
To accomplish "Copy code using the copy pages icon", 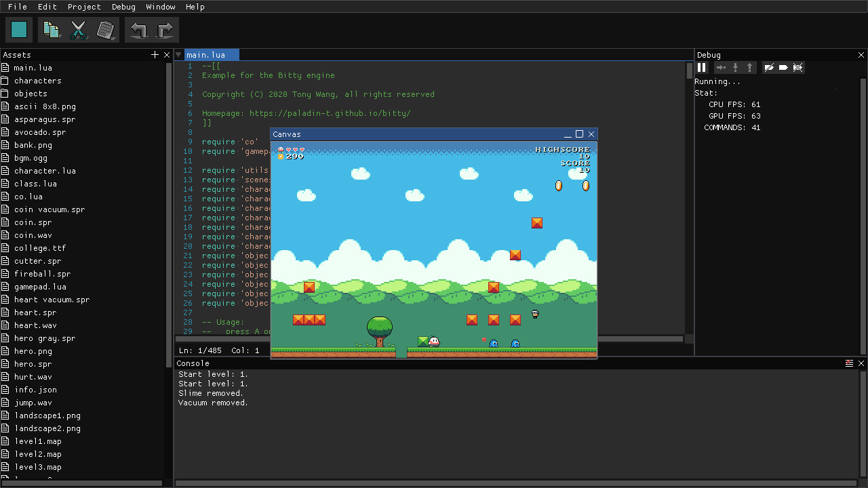I will coord(52,29).
